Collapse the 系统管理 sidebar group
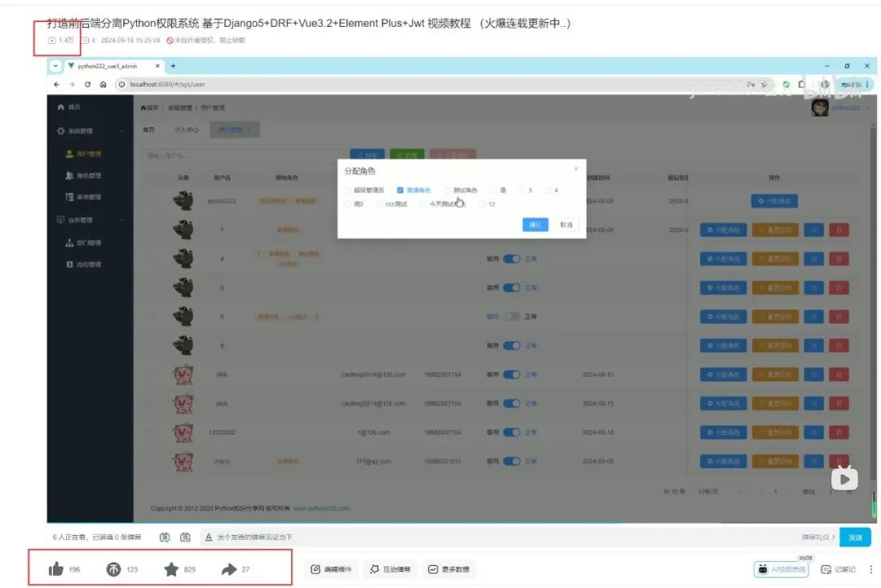The width and height of the screenshot is (881, 588). pos(122,130)
